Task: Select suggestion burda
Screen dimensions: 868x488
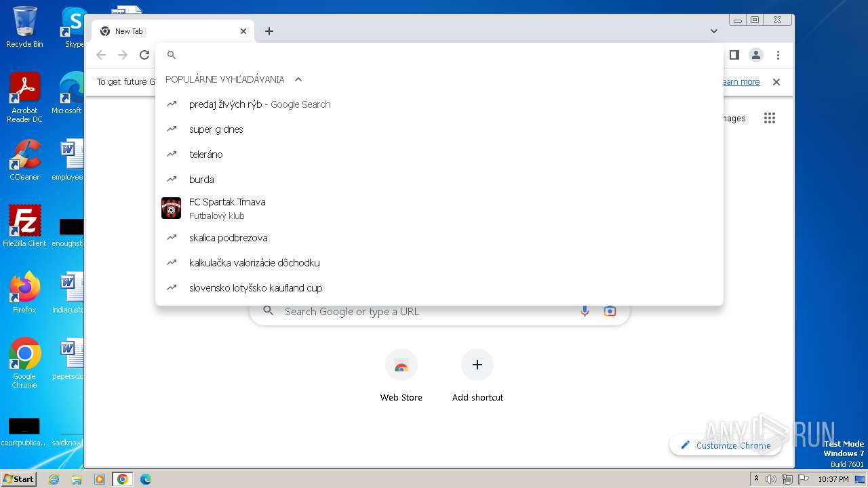Action: pos(439,180)
